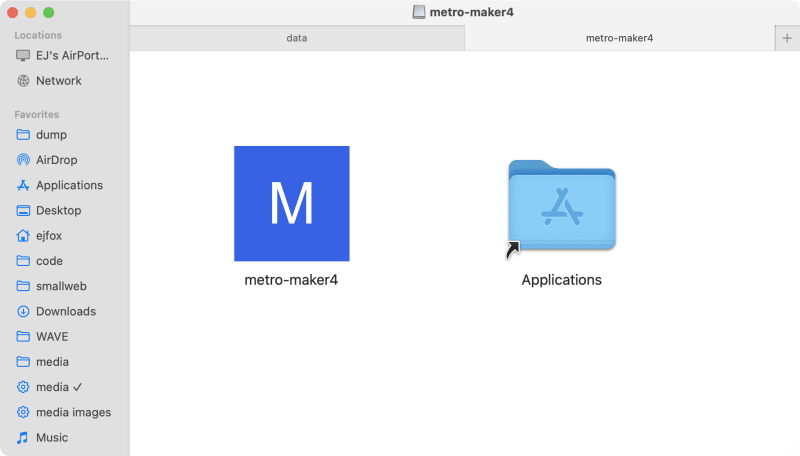Go to Downloads in sidebar
The height and width of the screenshot is (456, 800).
tap(65, 311)
